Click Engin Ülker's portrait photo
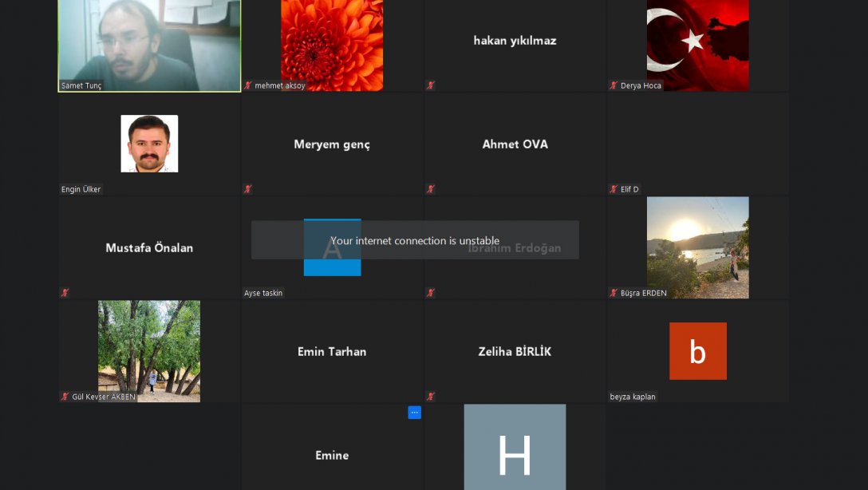The width and height of the screenshot is (868, 490). pyautogui.click(x=149, y=144)
